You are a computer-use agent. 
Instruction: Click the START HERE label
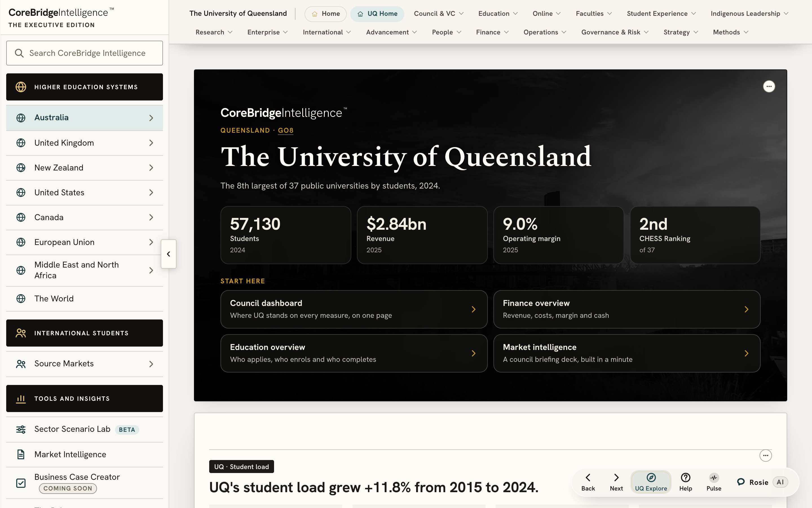point(242,281)
